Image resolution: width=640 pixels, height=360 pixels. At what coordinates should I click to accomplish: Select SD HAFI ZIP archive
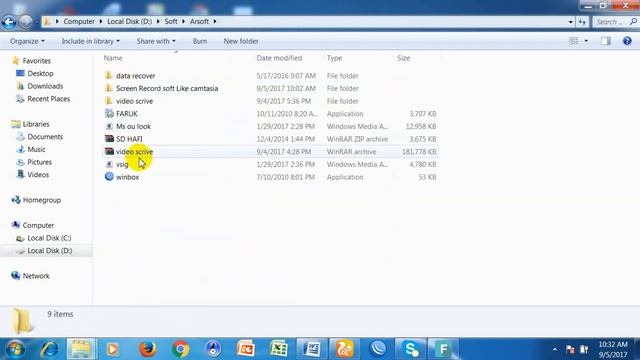pos(129,139)
